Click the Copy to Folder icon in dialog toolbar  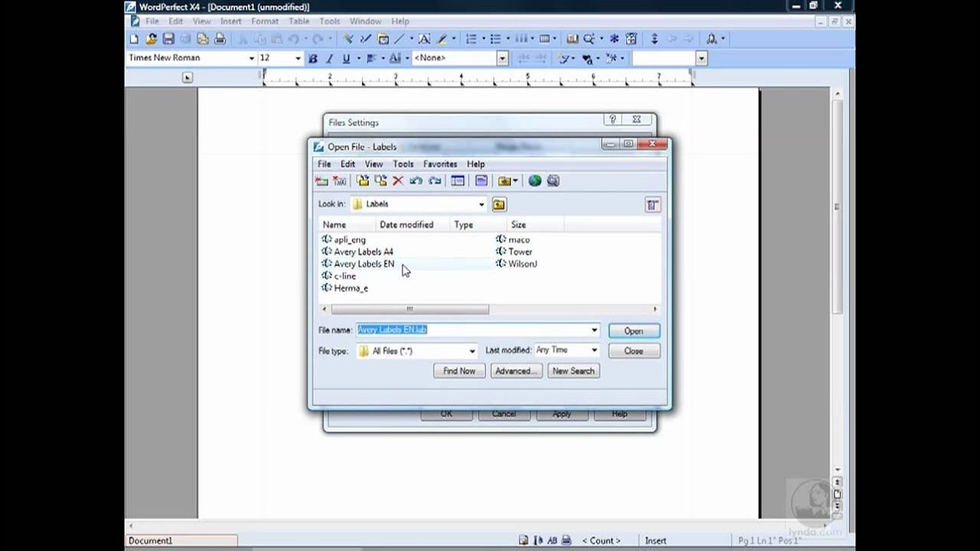(x=363, y=181)
